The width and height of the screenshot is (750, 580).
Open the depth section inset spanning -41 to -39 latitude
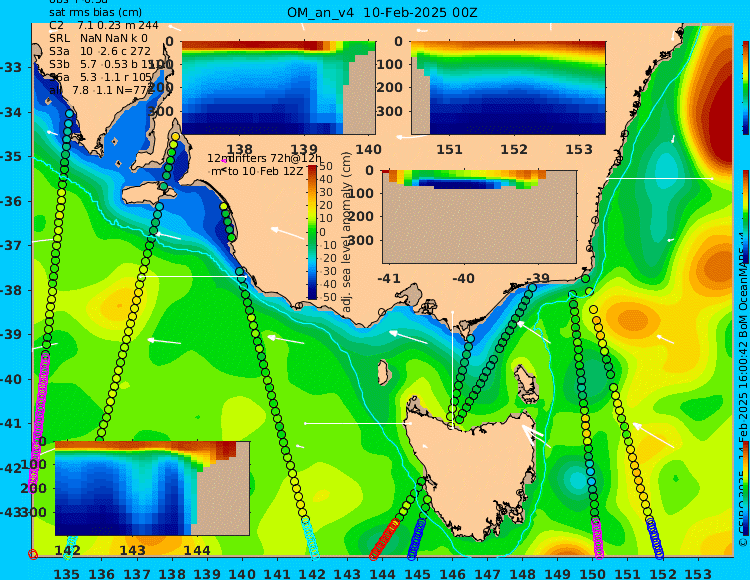tap(479, 217)
